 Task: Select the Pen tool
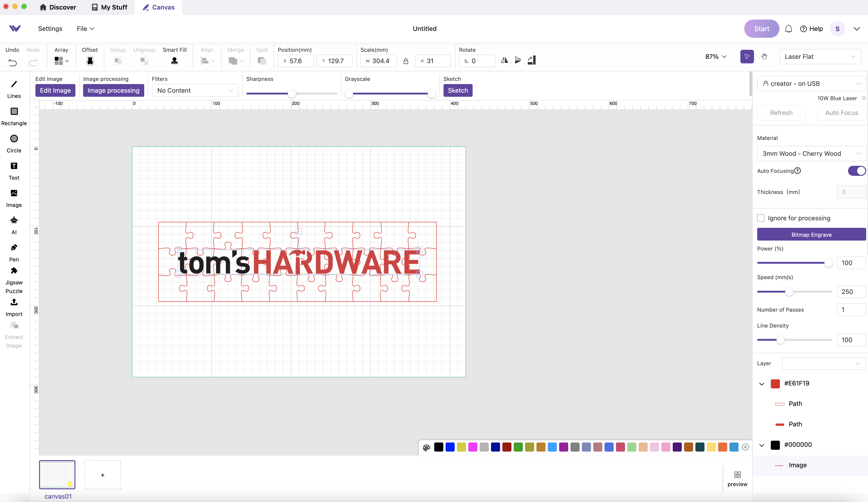click(x=14, y=253)
